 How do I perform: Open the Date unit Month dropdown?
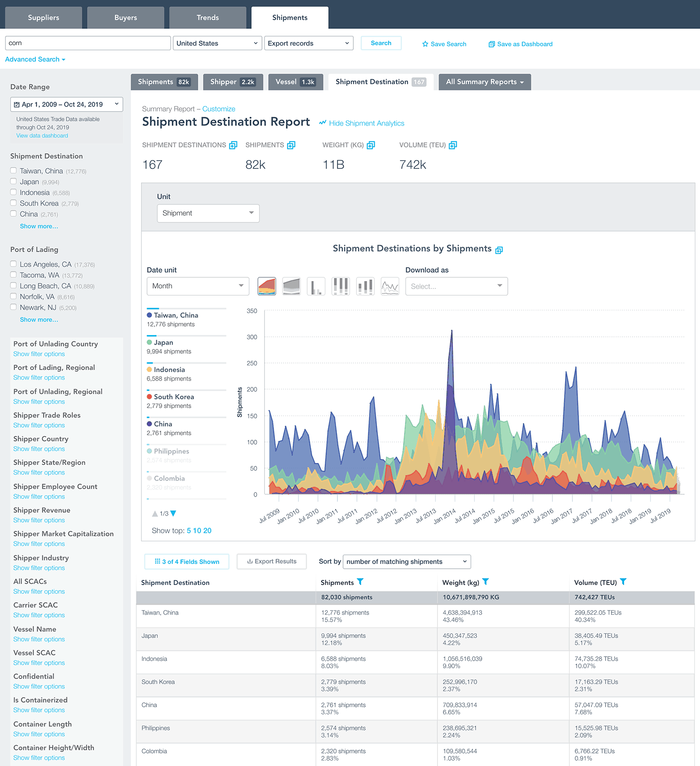[x=198, y=286]
